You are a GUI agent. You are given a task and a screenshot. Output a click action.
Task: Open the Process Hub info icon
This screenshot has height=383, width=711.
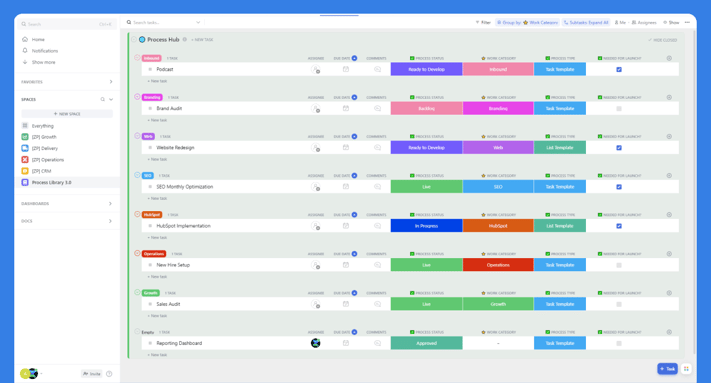pyautogui.click(x=185, y=39)
